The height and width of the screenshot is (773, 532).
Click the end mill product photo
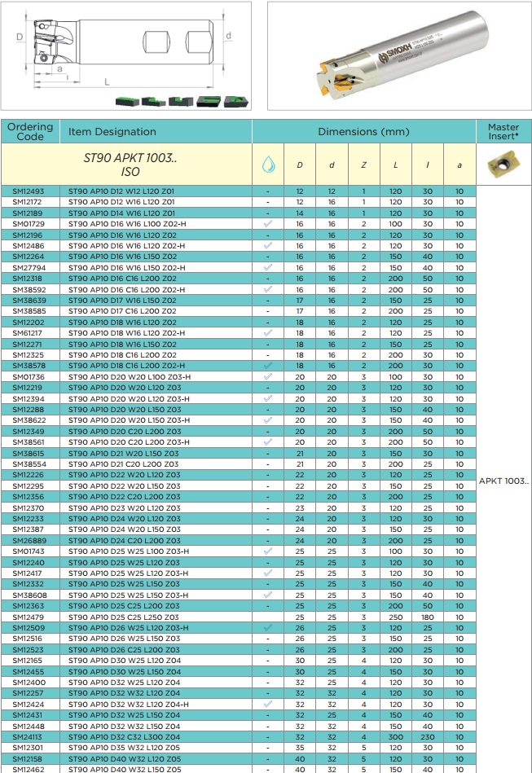(x=399, y=55)
